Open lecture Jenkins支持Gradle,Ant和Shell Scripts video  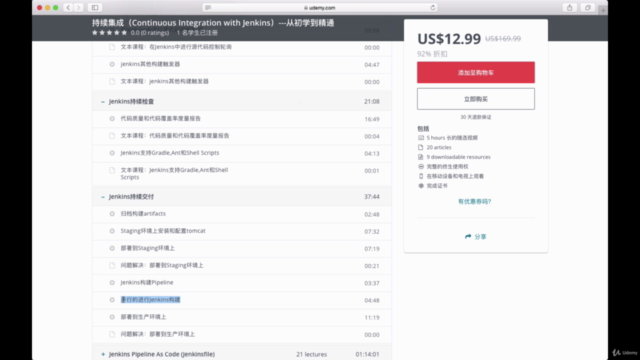(x=170, y=153)
